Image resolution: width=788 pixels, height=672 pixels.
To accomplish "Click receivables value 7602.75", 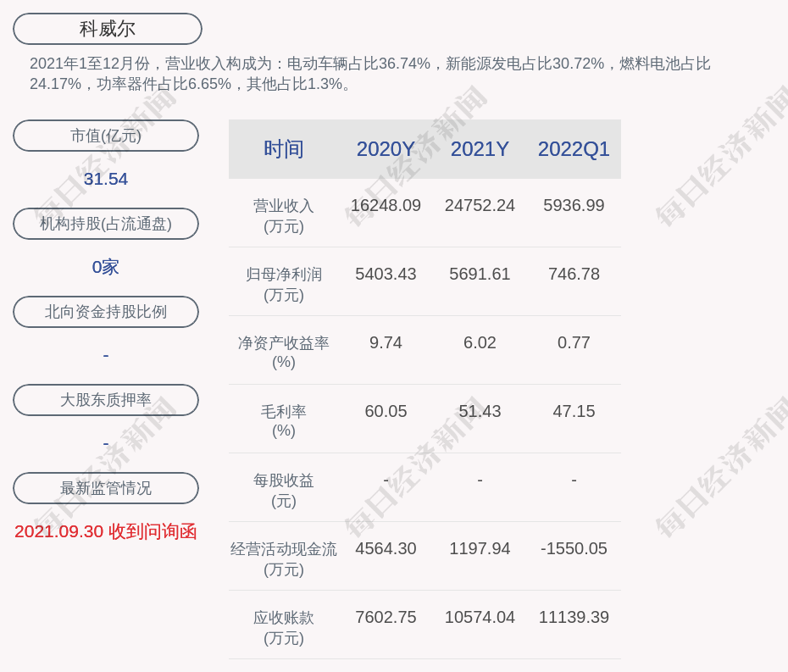I will click(386, 617).
